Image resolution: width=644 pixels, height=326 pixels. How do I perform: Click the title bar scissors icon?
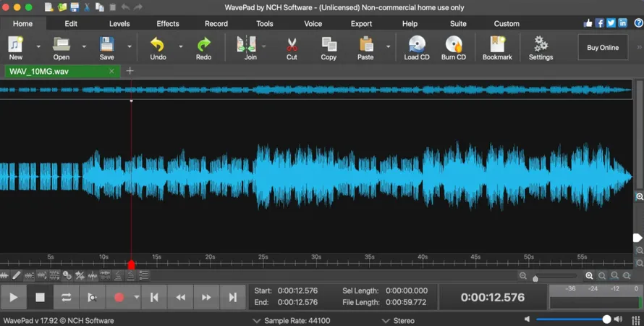point(87,7)
